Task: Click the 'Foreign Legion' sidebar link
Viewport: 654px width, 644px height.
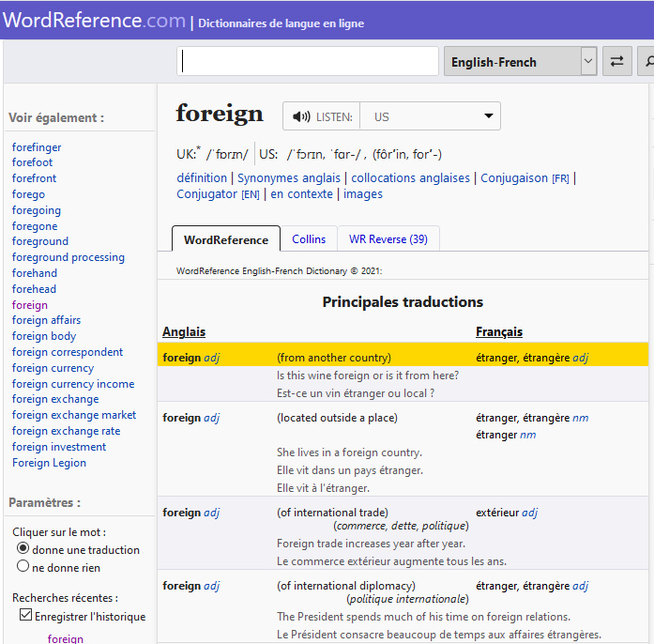Action: point(49,463)
